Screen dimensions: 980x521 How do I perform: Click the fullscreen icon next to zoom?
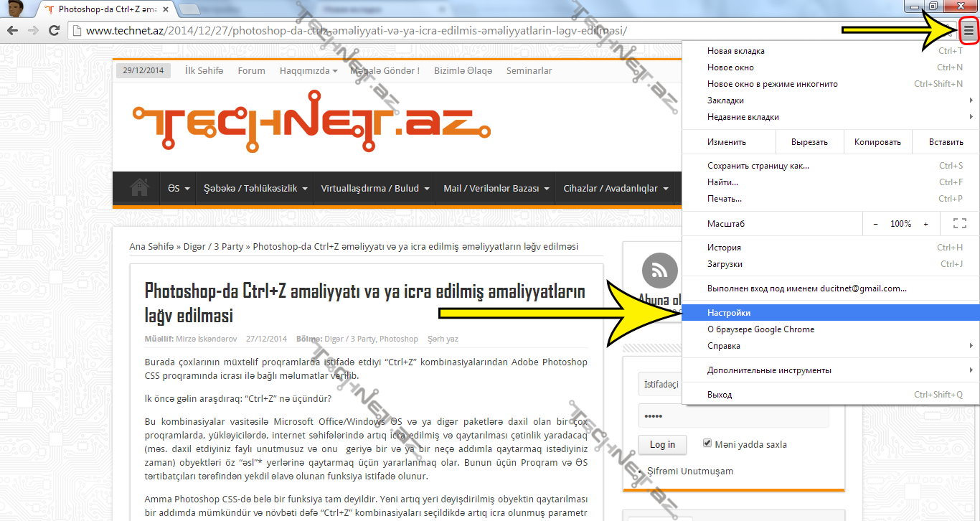pyautogui.click(x=959, y=224)
